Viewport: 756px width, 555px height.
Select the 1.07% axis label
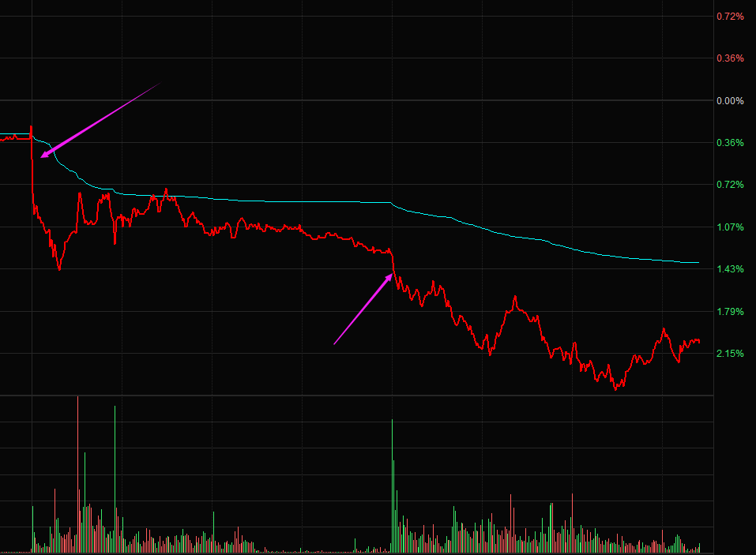pyautogui.click(x=730, y=227)
